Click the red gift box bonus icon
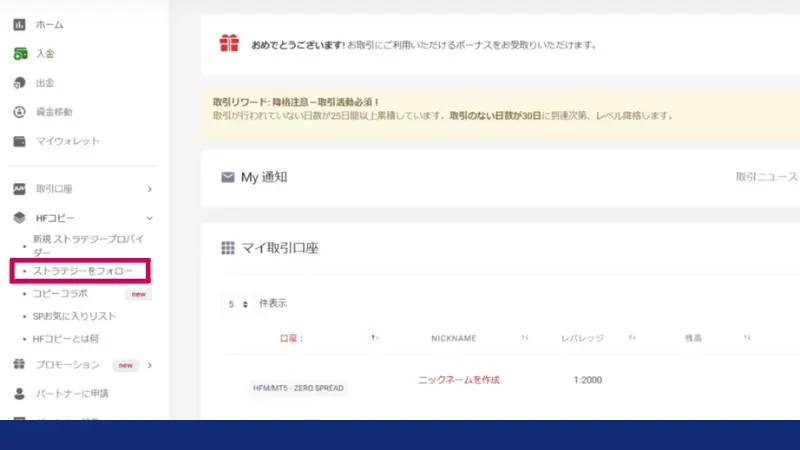 point(230,44)
